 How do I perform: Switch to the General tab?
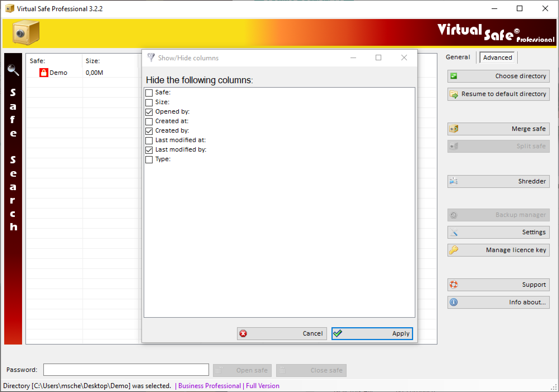pos(458,57)
